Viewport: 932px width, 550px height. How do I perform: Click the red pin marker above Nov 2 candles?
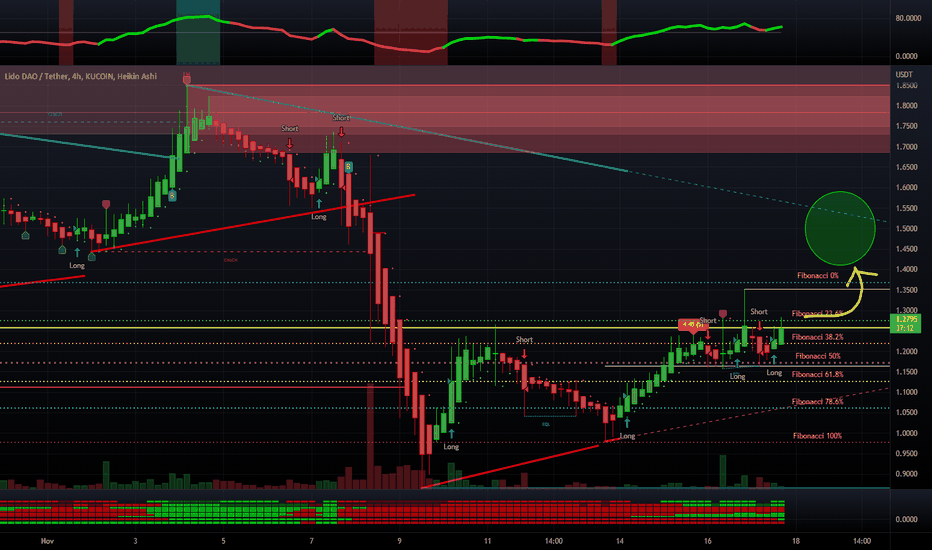pos(106,205)
